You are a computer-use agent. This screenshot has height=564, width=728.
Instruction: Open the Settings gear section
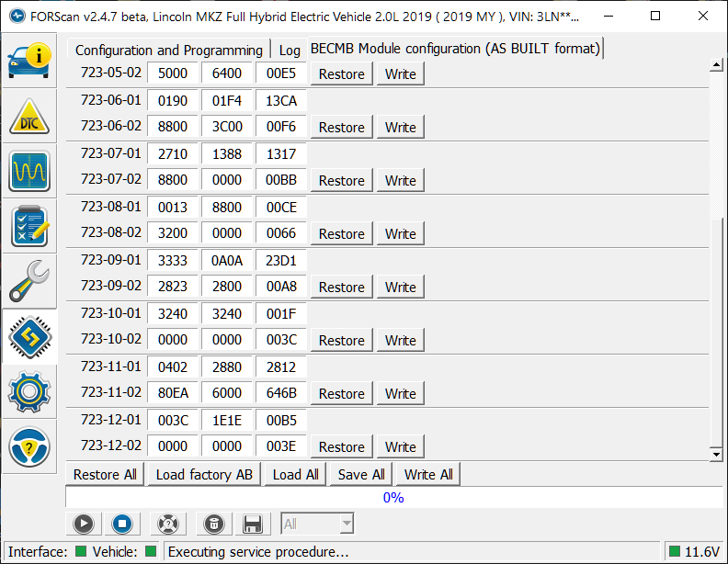click(28, 392)
